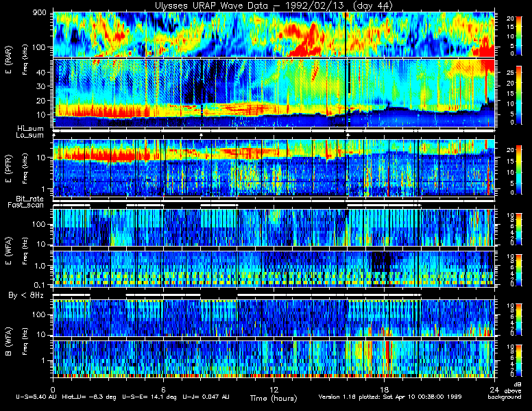532x411 pixels.
Task: Select the B (WFA) axis label
Action: pyautogui.click(x=9, y=341)
